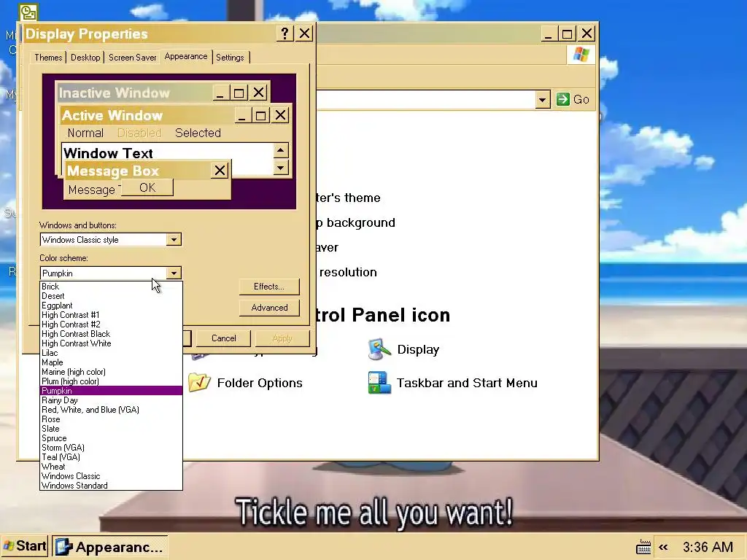747x560 pixels.
Task: Choose Rainy Day color scheme
Action: tap(111, 400)
